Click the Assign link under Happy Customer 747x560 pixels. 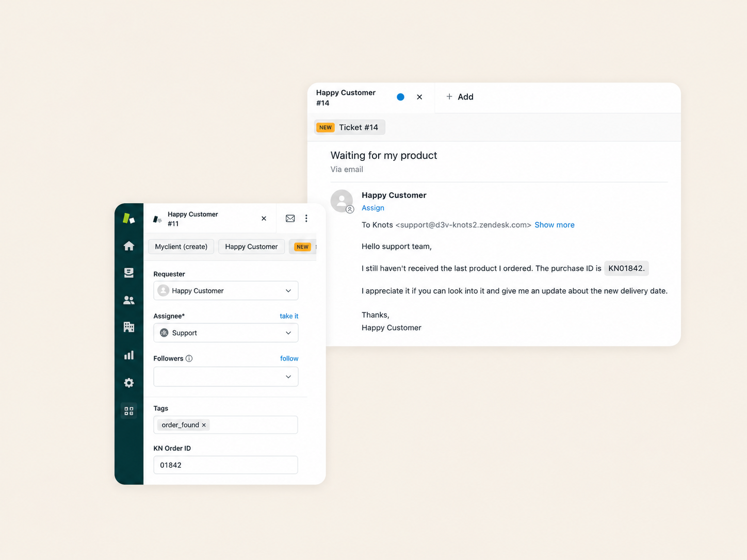(x=373, y=208)
